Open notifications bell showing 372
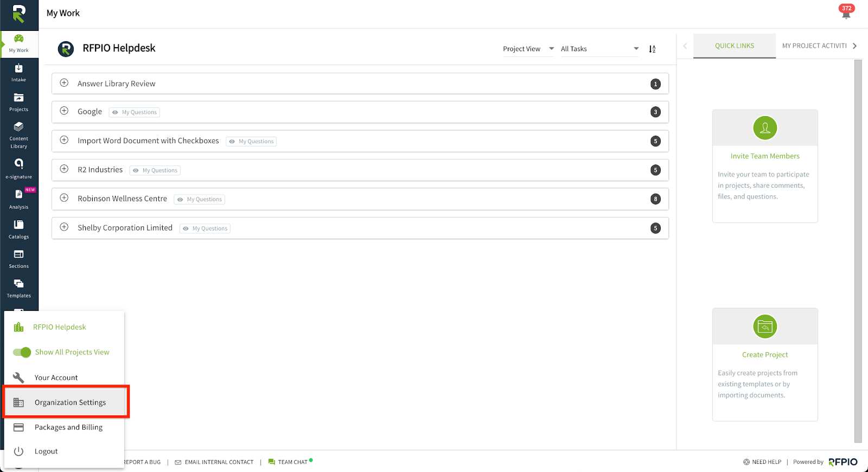The width and height of the screenshot is (868, 472). click(x=846, y=11)
